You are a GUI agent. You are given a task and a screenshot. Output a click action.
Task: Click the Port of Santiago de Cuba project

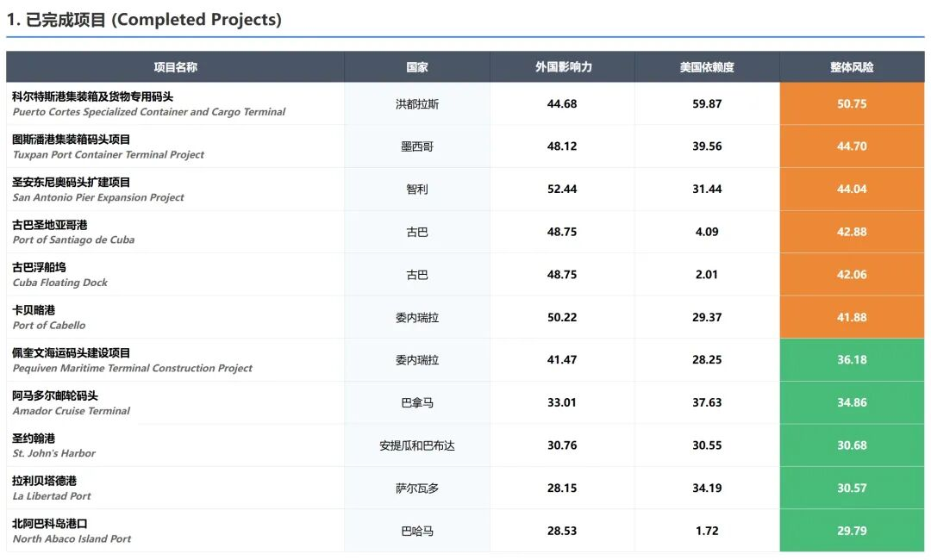(x=73, y=232)
